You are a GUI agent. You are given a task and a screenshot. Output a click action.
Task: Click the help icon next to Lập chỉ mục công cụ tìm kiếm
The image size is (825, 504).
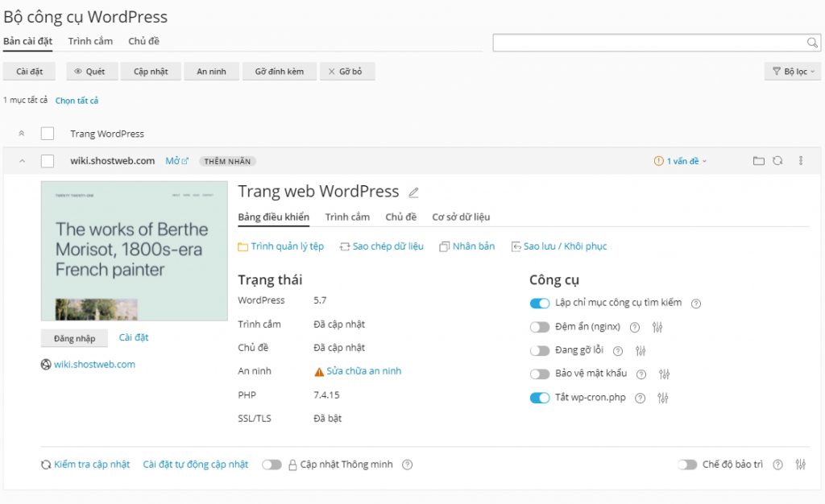[696, 304]
